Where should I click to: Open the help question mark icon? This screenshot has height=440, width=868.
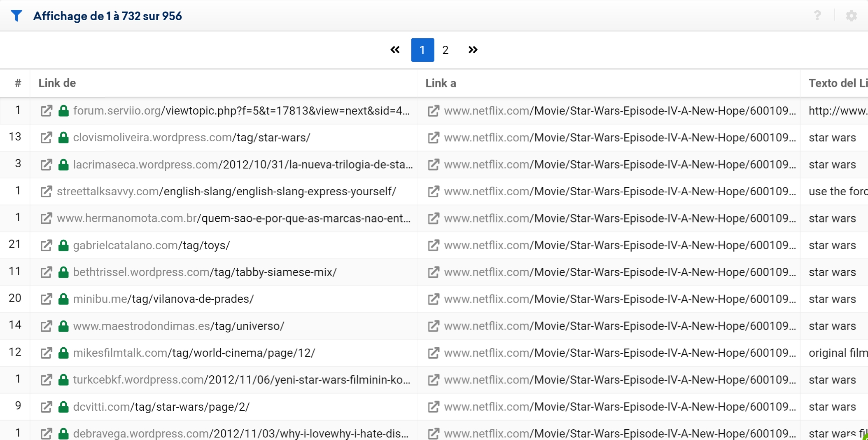pyautogui.click(x=817, y=16)
